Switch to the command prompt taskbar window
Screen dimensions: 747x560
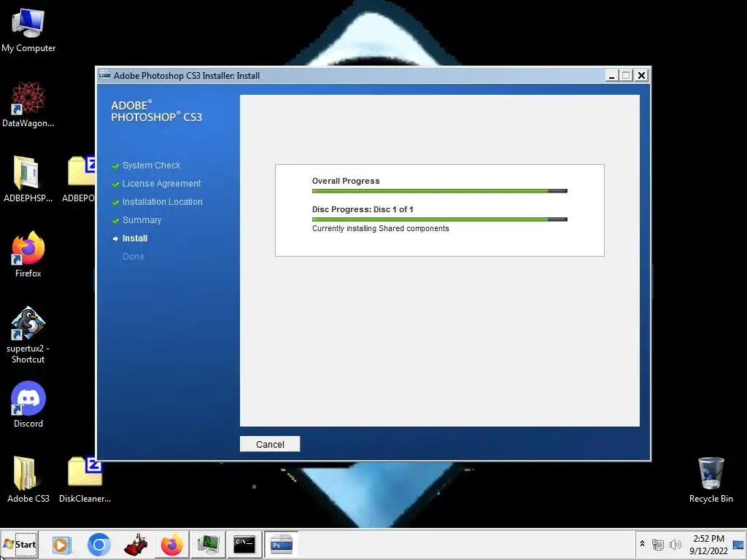(244, 544)
